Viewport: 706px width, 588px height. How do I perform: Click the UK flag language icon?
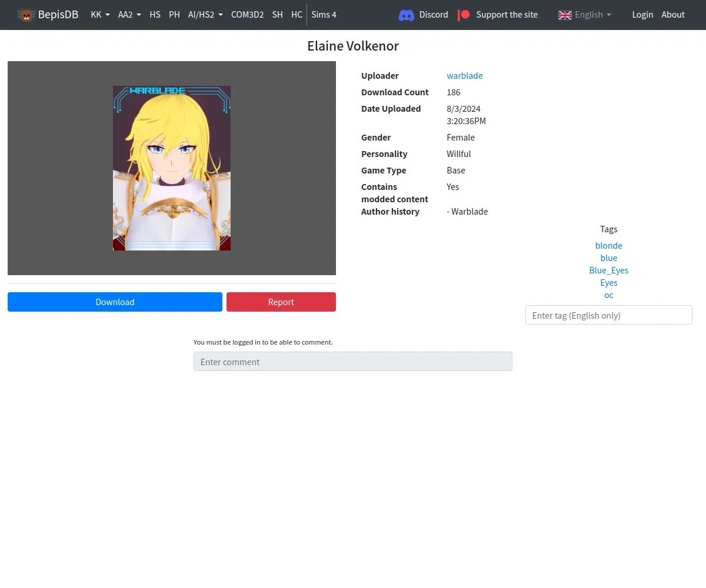pos(565,15)
